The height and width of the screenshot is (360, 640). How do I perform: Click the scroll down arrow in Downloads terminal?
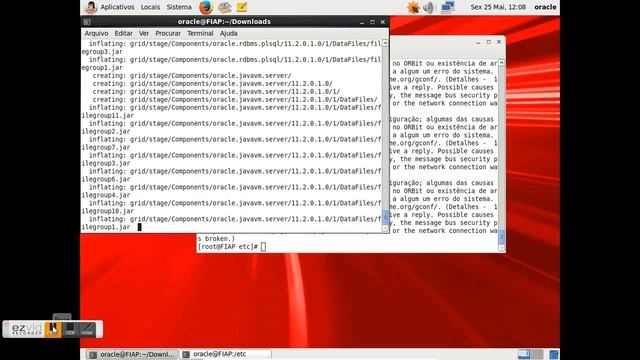[x=385, y=229]
